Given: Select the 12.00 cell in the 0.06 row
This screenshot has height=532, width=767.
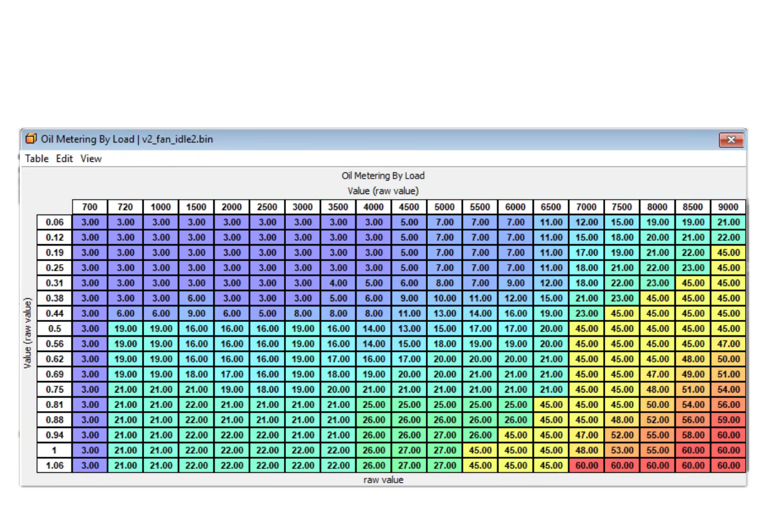Looking at the screenshot, I should (586, 222).
